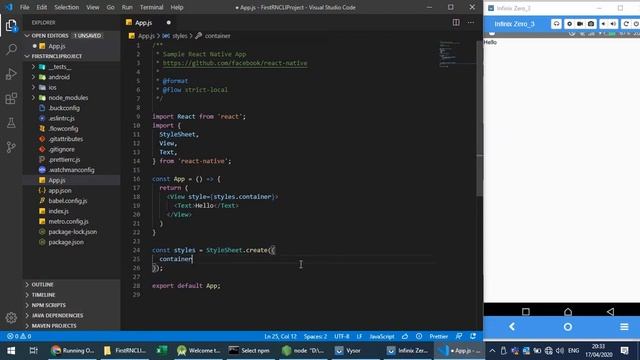Viewport: 640px width, 360px height.
Task: Click the location pin icon in Vysor
Action: pos(569,24)
